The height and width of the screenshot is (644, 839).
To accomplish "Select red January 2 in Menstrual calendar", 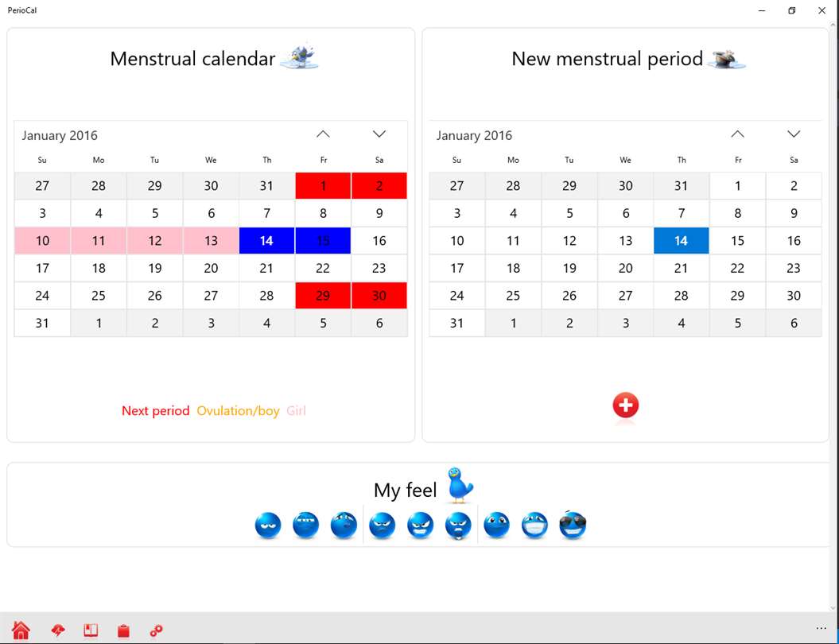I will 379,185.
